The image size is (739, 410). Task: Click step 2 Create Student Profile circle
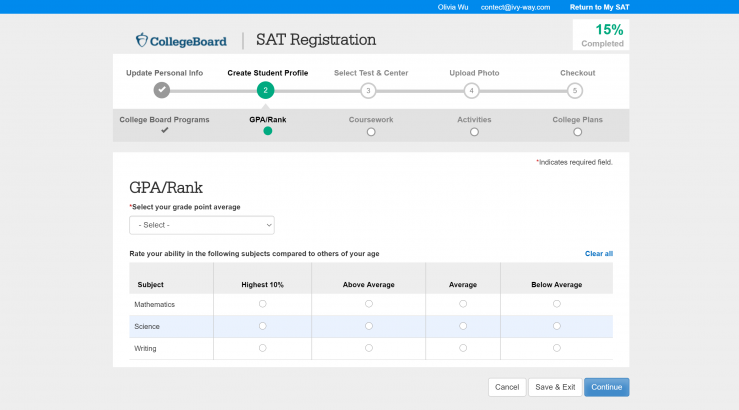click(265, 90)
